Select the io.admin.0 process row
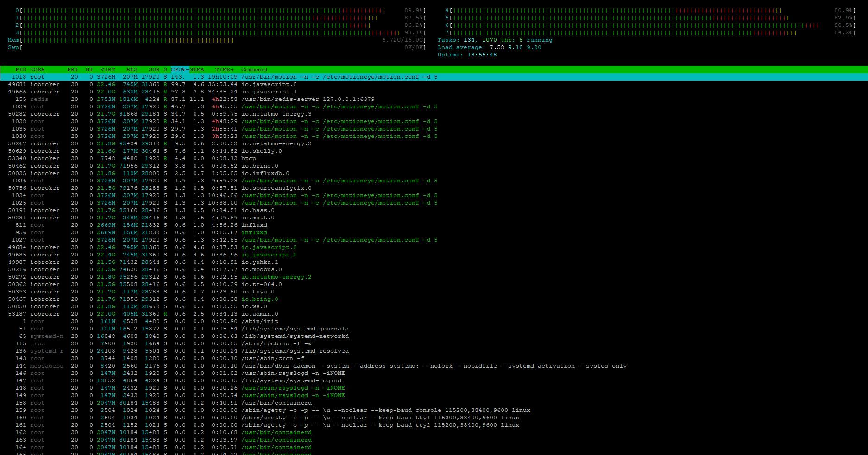 pos(434,314)
